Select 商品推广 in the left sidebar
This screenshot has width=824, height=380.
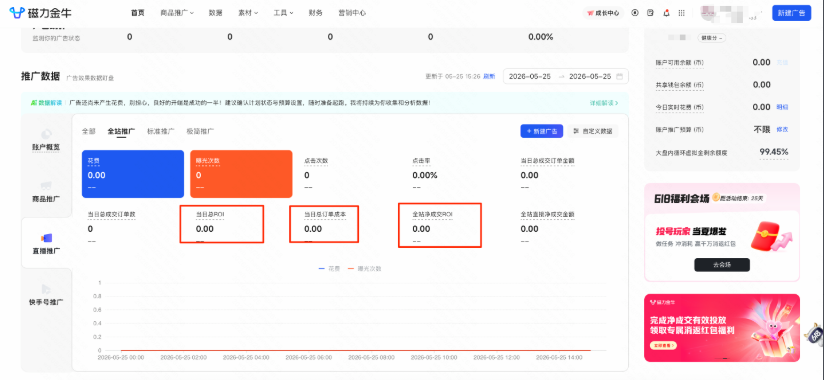tap(46, 192)
